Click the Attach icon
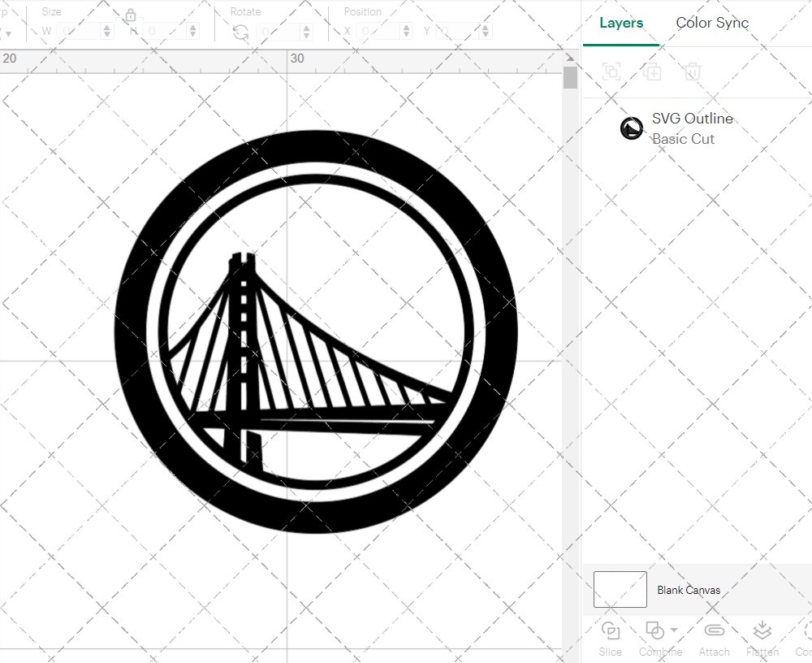This screenshot has height=663, width=812. coord(714,631)
